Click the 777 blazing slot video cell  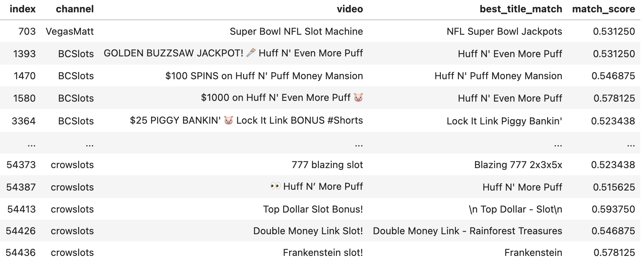pos(327,165)
